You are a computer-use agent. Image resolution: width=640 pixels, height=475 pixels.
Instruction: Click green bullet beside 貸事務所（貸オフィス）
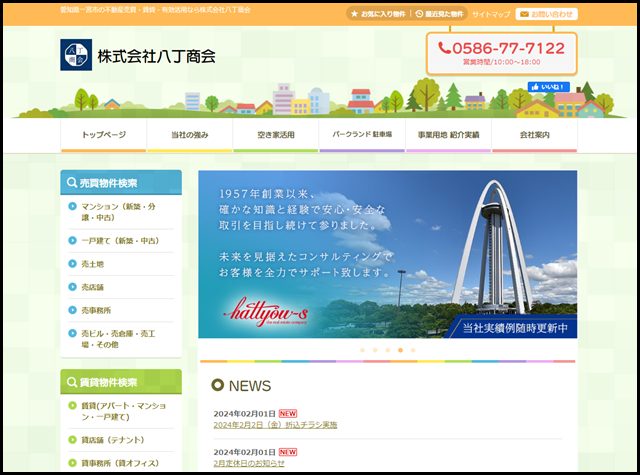coord(73,463)
